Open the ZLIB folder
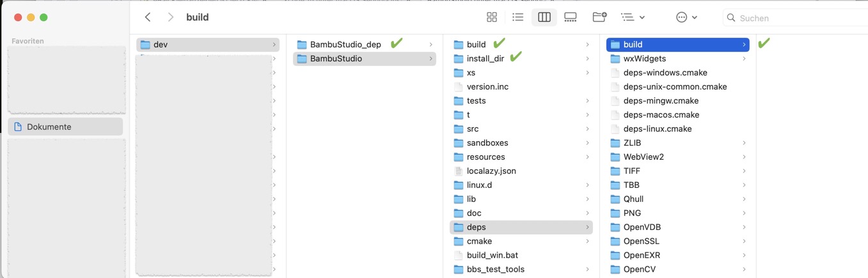This screenshot has height=278, width=868. pos(678,143)
